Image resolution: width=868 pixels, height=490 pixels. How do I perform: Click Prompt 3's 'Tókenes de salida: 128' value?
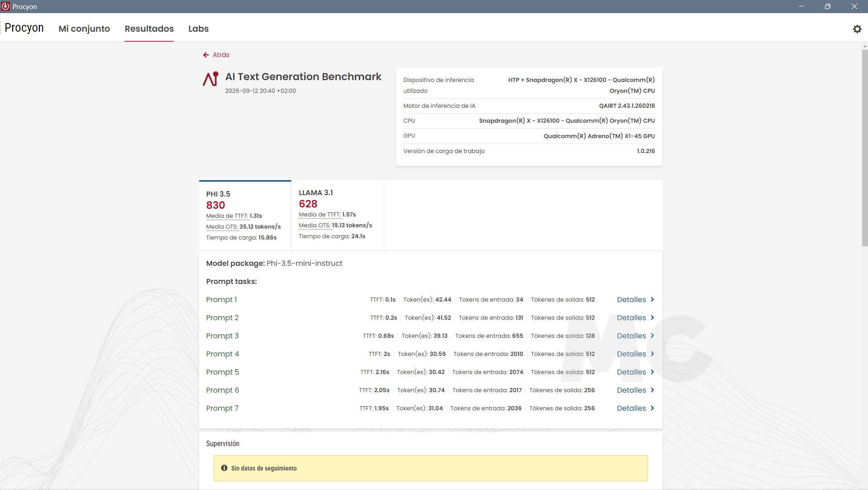pos(563,336)
